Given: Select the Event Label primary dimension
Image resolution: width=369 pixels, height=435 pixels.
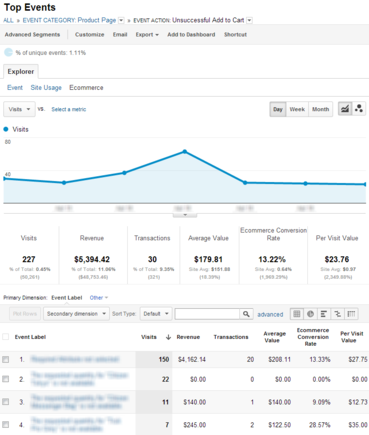Looking at the screenshot, I should [x=67, y=298].
